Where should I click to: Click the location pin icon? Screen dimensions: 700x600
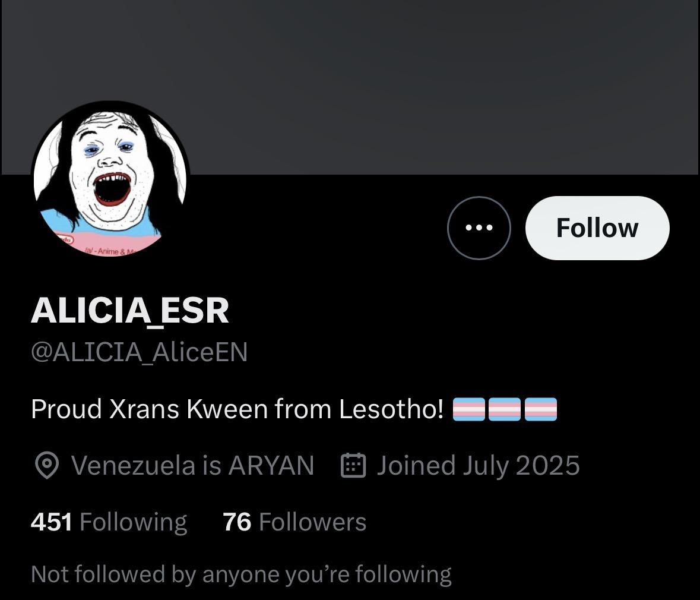point(47,466)
